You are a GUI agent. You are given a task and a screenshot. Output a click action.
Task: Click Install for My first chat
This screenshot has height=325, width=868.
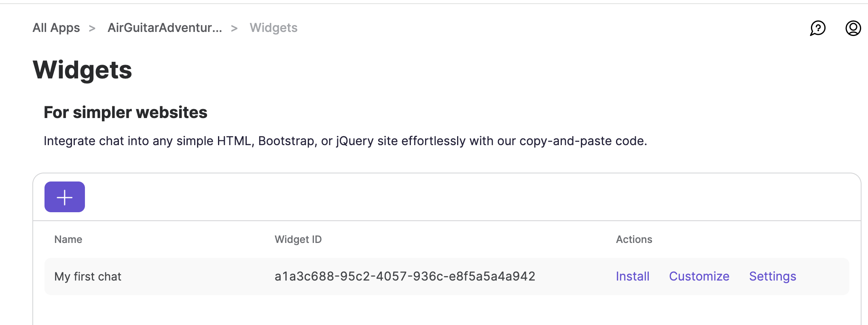pyautogui.click(x=632, y=276)
